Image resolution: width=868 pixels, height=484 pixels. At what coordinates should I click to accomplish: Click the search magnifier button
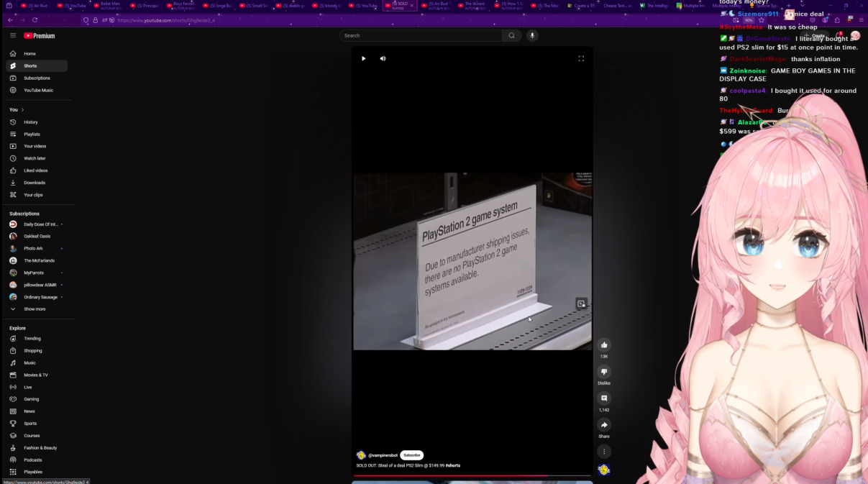click(511, 35)
